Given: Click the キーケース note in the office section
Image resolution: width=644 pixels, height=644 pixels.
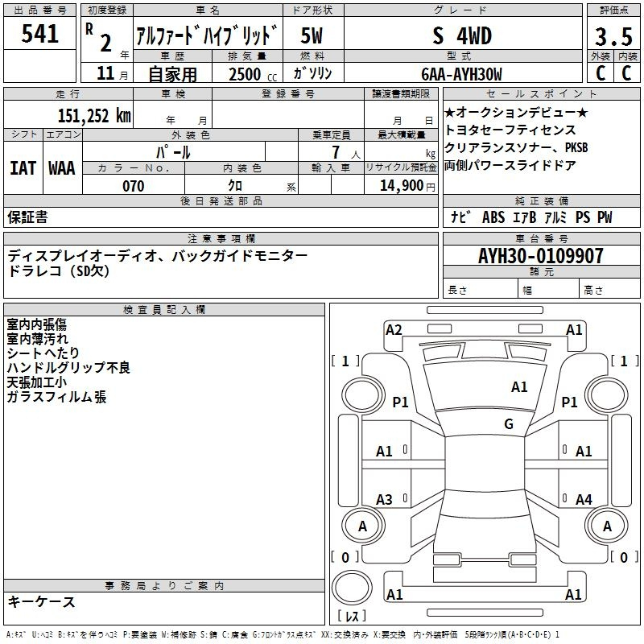Looking at the screenshot, I should pos(42,602).
